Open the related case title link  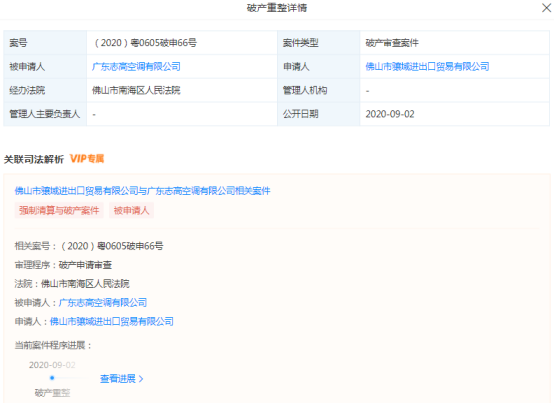[142, 191]
